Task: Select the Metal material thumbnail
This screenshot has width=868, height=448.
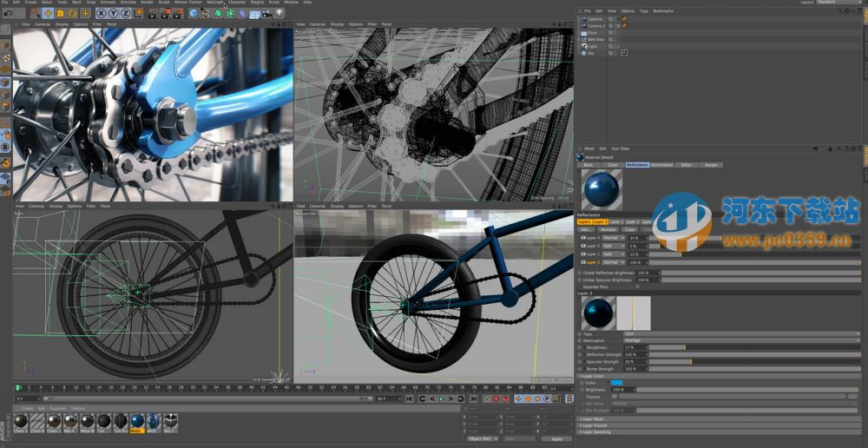Action: [137, 421]
